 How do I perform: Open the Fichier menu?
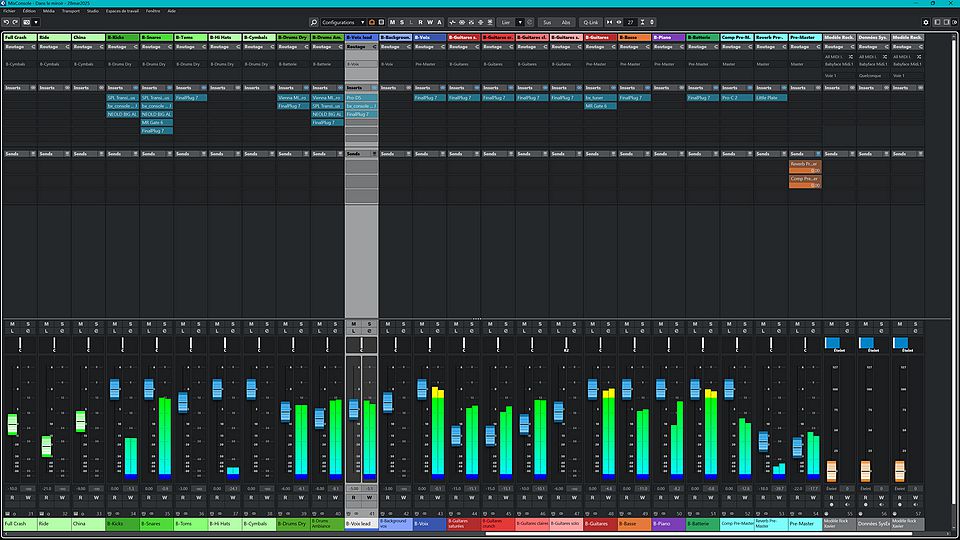pyautogui.click(x=10, y=10)
